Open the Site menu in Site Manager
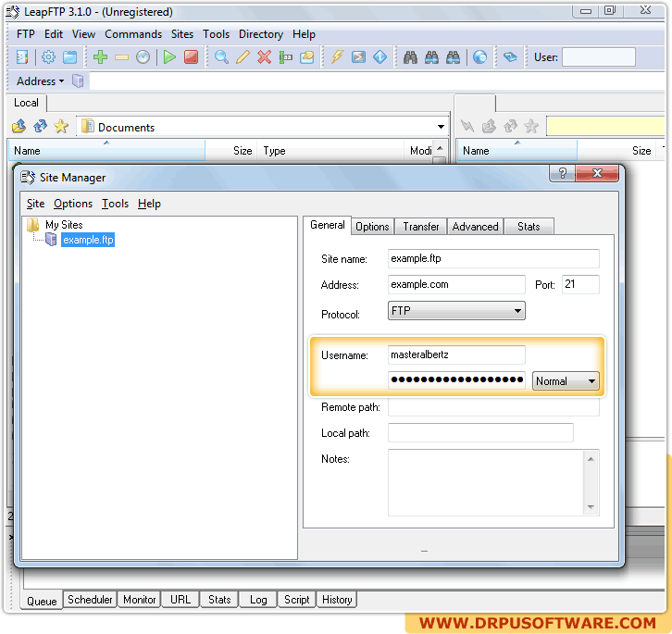 click(x=35, y=204)
